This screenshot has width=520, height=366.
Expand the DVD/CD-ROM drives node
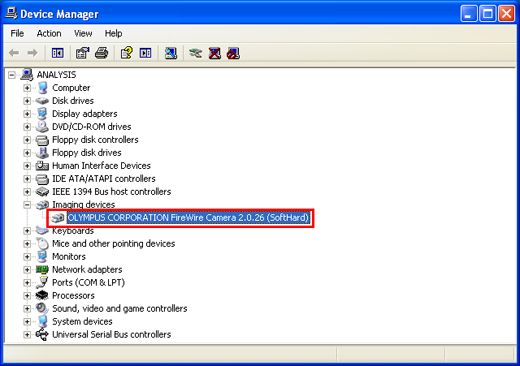[27, 127]
